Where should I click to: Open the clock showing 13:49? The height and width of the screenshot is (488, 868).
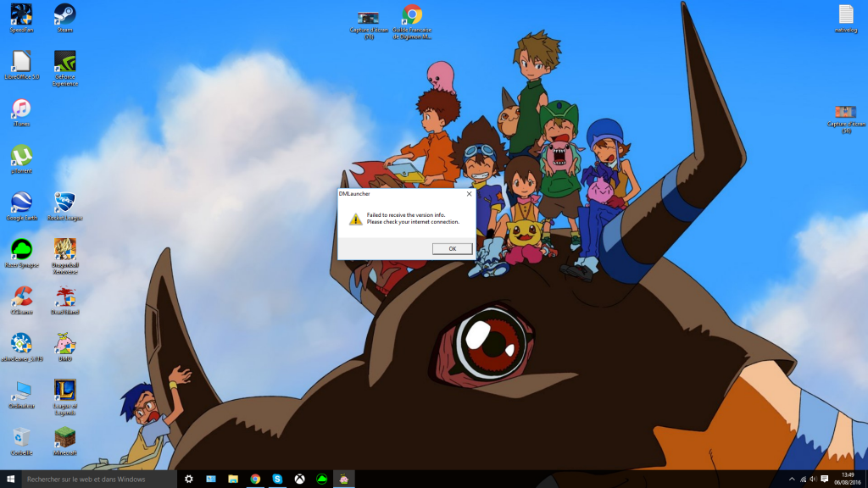click(848, 480)
